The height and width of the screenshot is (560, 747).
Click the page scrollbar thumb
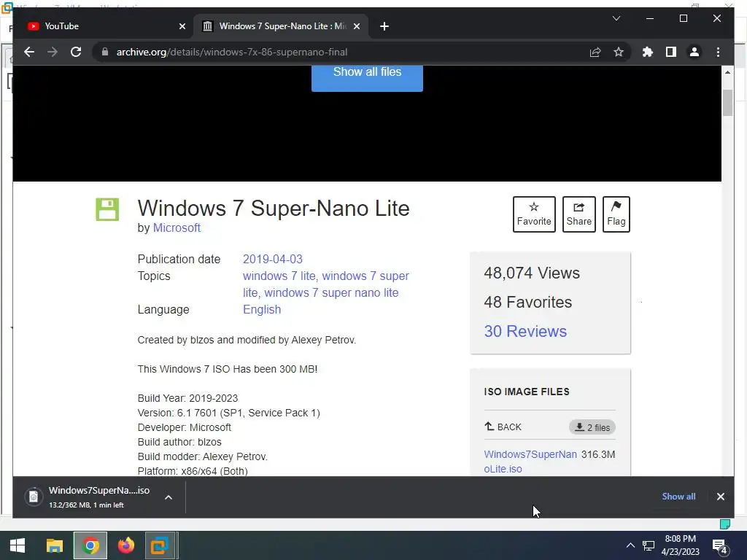[x=727, y=102]
